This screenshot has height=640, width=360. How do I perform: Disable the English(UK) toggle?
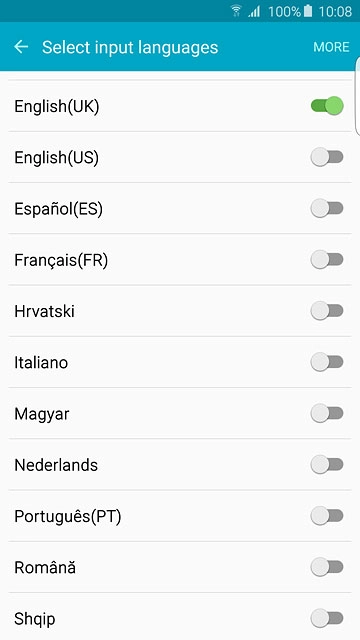(327, 106)
